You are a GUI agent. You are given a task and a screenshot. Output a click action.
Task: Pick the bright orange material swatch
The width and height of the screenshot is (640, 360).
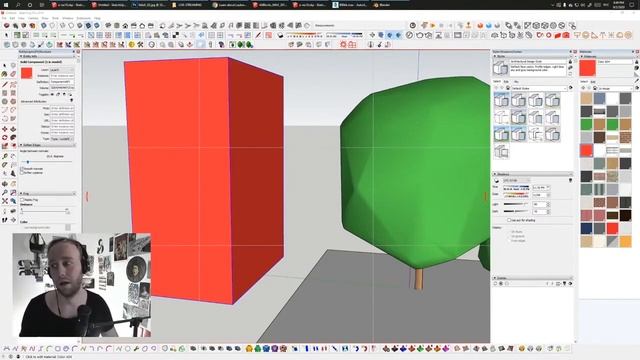[x=625, y=241]
